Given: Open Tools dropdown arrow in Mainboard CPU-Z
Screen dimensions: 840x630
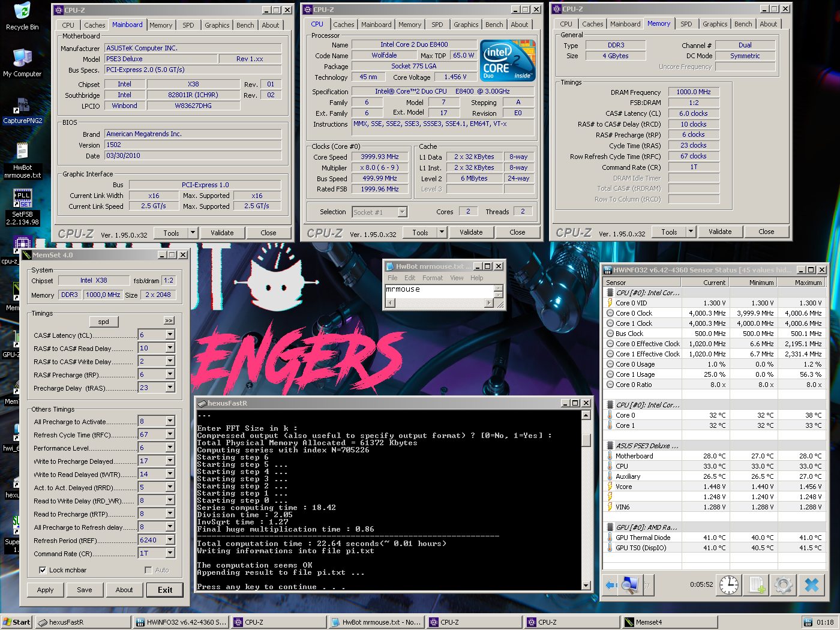Looking at the screenshot, I should [193, 233].
